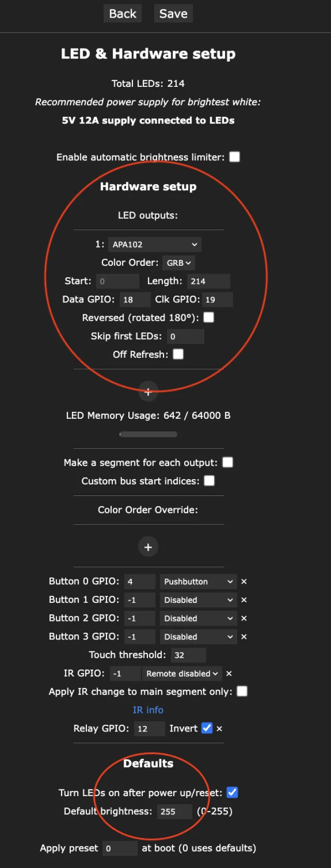This screenshot has height=868, width=331.
Task: Open the APA102 LED type dropdown
Action: [154, 244]
